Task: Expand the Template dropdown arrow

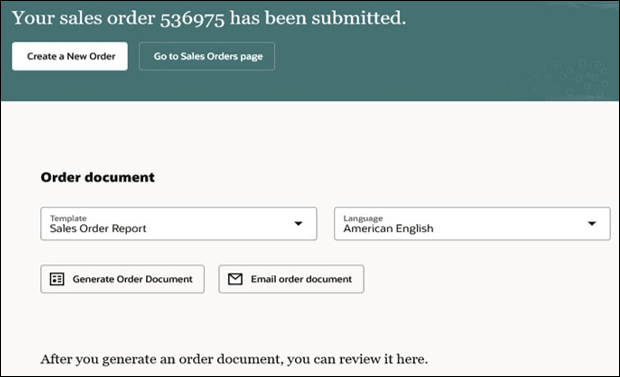Action: click(x=299, y=224)
